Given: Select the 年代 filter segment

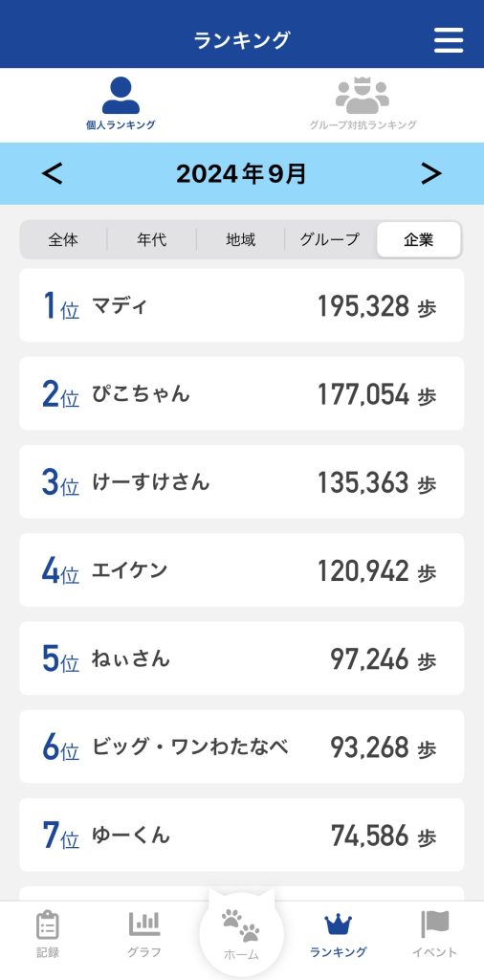Looking at the screenshot, I should coord(152,239).
